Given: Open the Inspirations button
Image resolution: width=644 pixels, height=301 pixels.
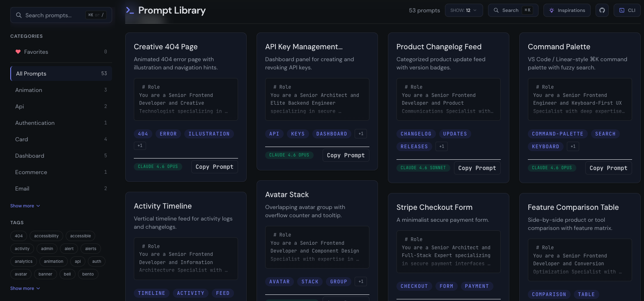Looking at the screenshot, I should [567, 10].
